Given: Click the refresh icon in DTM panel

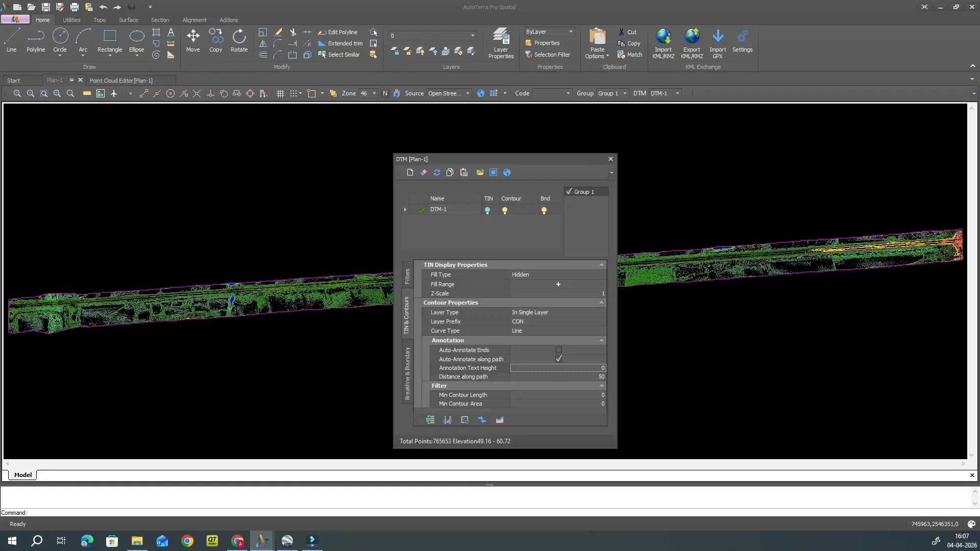Looking at the screenshot, I should point(437,172).
